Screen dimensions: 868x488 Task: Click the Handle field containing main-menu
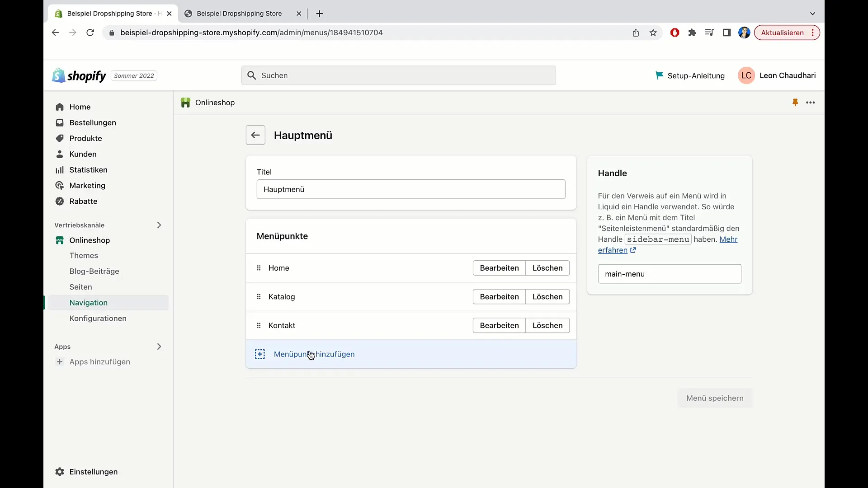pyautogui.click(x=670, y=274)
